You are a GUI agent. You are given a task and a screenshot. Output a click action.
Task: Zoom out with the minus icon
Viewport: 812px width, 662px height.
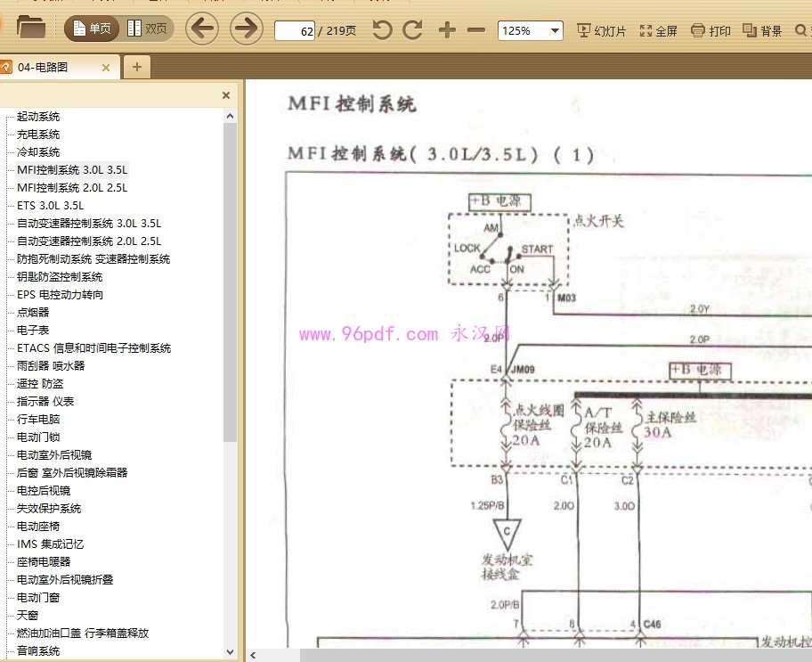click(476, 30)
